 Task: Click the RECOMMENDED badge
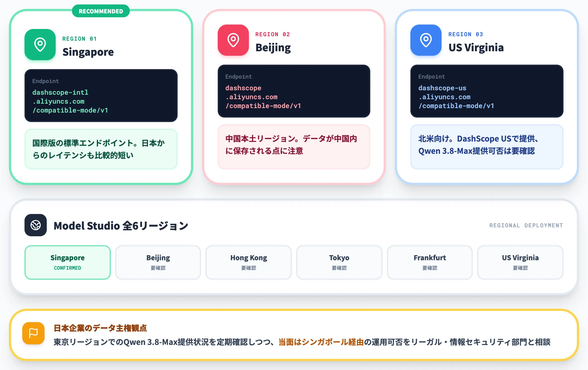point(101,11)
